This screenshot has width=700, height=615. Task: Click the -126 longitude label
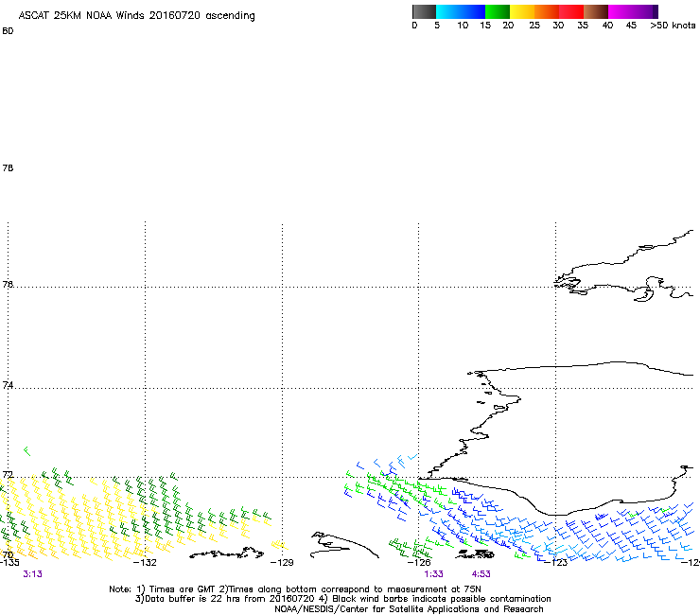pyautogui.click(x=419, y=562)
